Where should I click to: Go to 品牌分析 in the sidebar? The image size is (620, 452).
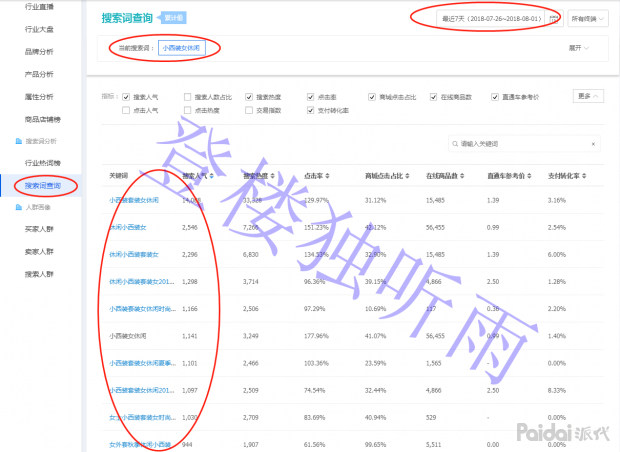40,52
